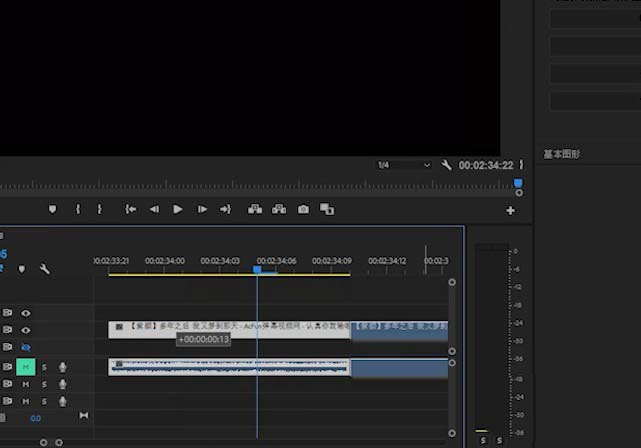Image resolution: width=641 pixels, height=448 pixels.
Task: Open the timeline wrench display settings
Action: coord(45,269)
